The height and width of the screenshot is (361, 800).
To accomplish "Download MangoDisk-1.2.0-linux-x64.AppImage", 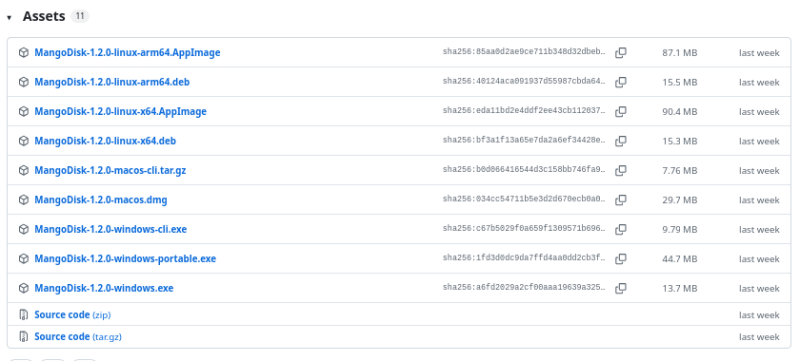I will click(120, 111).
